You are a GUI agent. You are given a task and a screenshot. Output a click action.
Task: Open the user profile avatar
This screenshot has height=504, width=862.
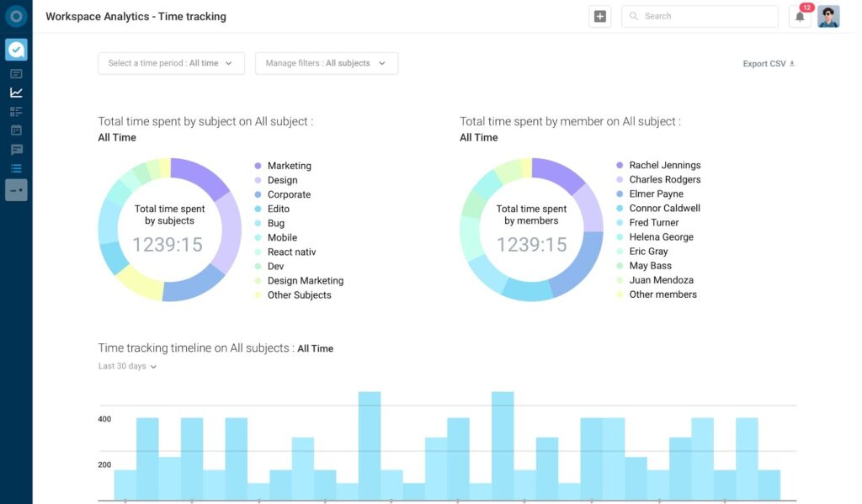tap(828, 16)
